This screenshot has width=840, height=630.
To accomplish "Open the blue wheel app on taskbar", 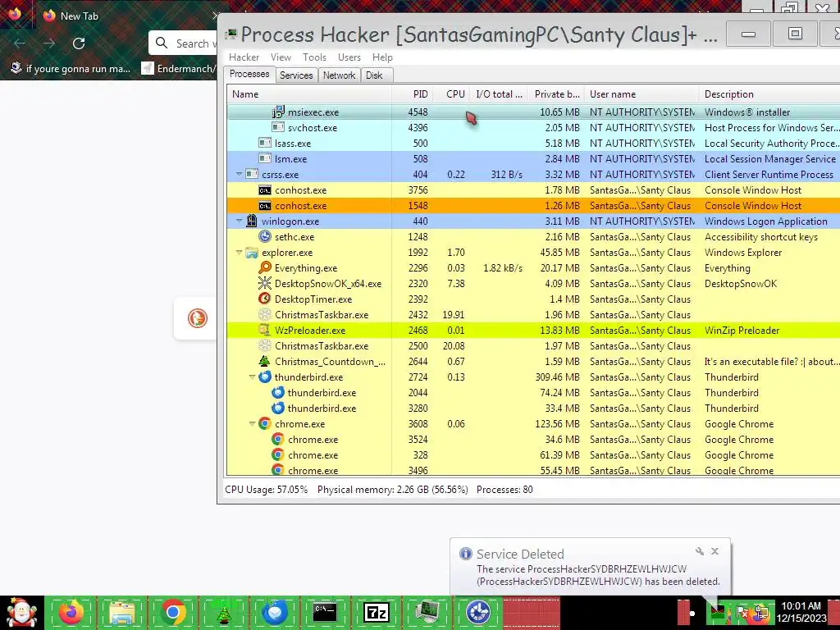I will pyautogui.click(x=478, y=612).
